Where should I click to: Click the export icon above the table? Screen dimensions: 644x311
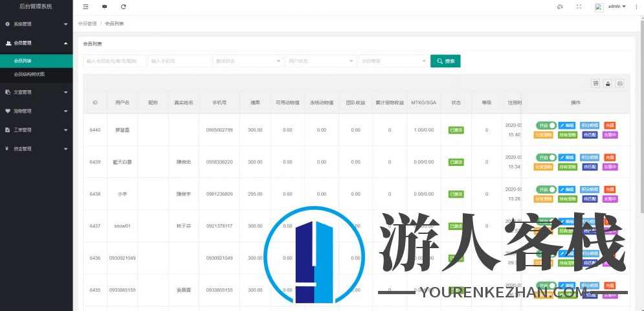coord(608,84)
